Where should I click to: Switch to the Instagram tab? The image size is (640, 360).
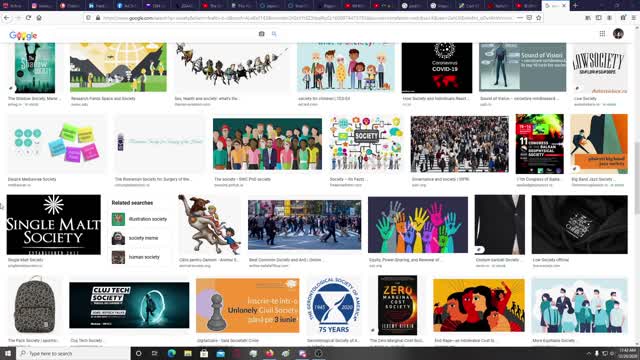(42, 6)
